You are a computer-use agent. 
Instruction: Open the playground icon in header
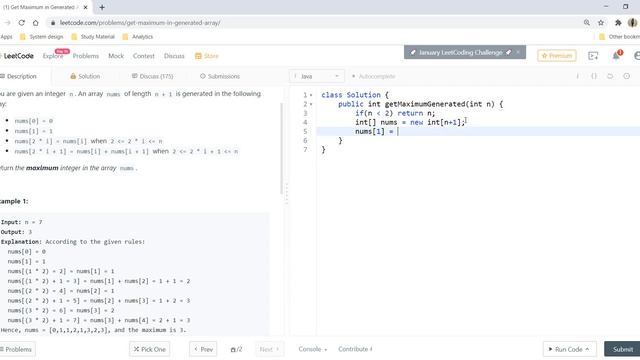pyautogui.click(x=593, y=56)
